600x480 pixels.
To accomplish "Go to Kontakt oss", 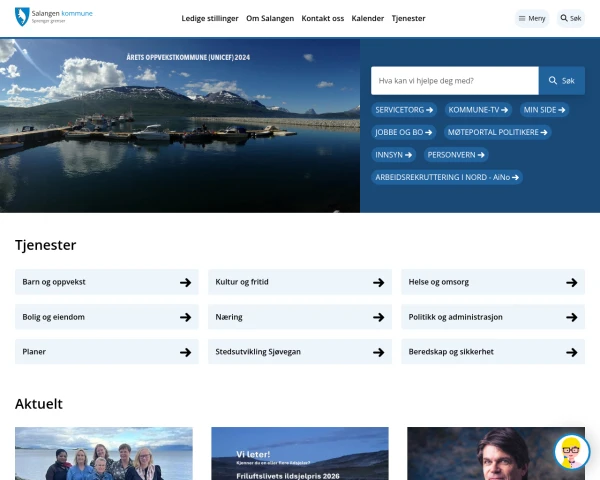I will pos(323,18).
